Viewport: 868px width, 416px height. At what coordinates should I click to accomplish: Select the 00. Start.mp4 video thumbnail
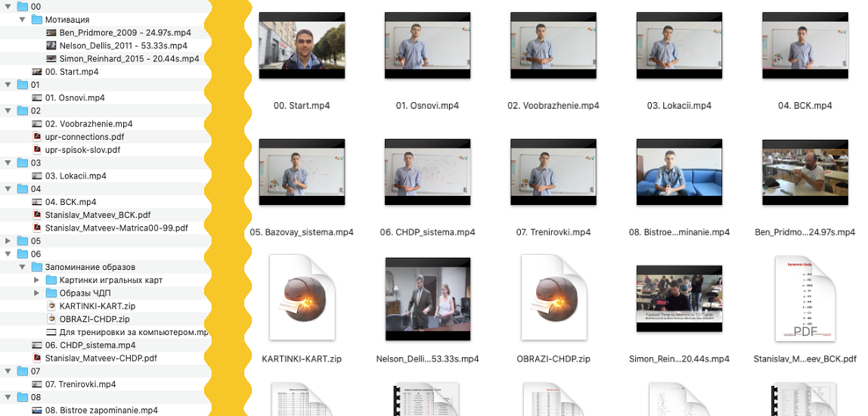coord(302,45)
